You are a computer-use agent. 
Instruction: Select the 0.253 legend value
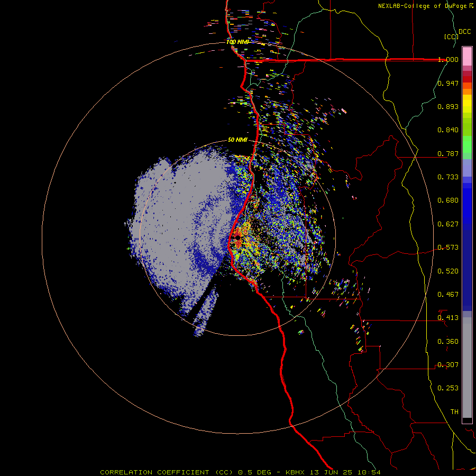coord(448,388)
